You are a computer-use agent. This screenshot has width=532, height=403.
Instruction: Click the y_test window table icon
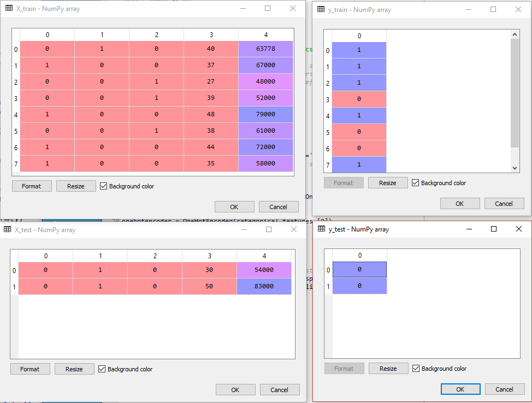click(x=322, y=229)
